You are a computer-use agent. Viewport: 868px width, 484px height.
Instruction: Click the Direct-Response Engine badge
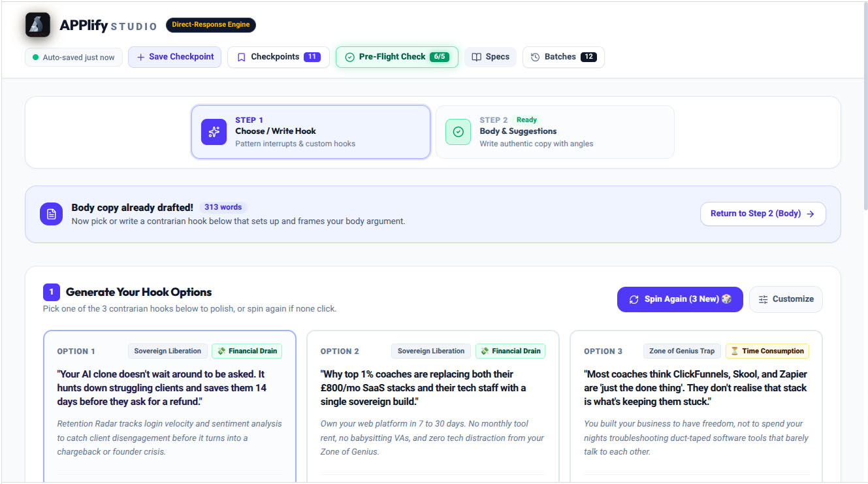click(211, 25)
